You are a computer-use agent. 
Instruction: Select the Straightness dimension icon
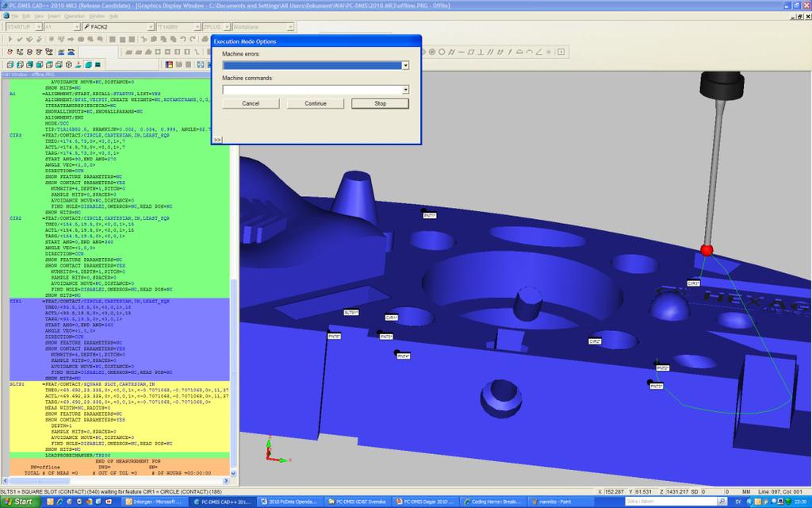click(x=462, y=52)
